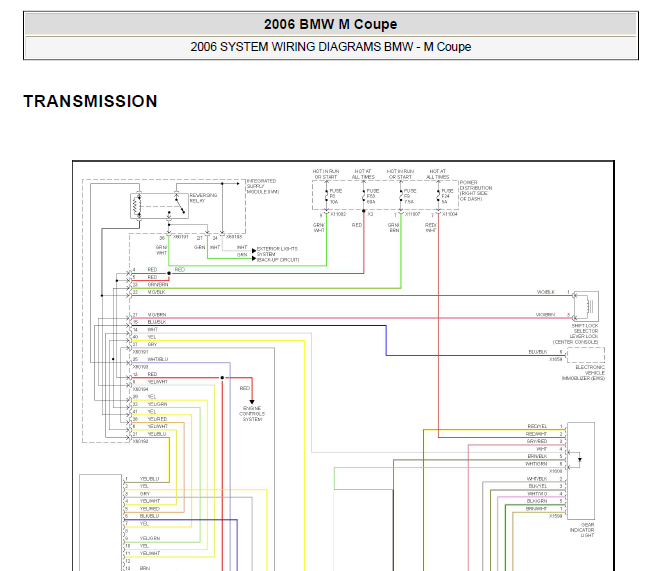Click the red arrow pointing to Engine Controls
660x571 pixels.
[x=252, y=402]
